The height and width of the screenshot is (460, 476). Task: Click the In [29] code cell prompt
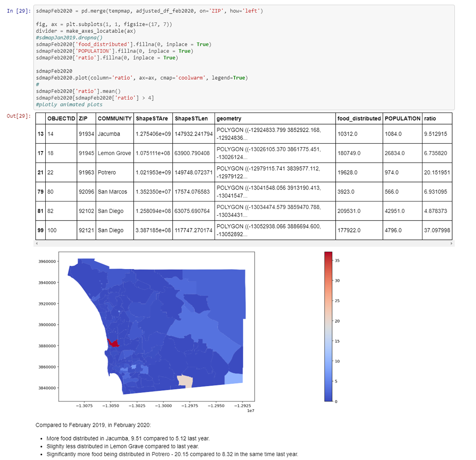click(19, 11)
